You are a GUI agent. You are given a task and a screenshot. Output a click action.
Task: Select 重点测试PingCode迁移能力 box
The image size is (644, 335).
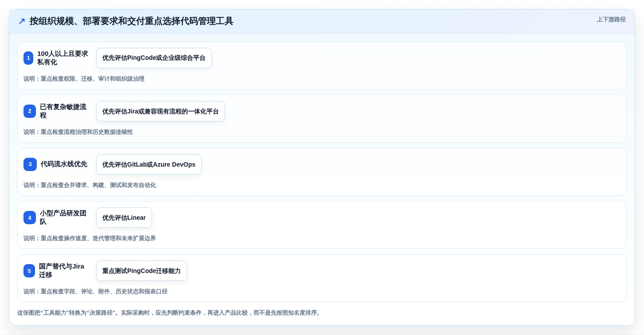click(x=141, y=271)
